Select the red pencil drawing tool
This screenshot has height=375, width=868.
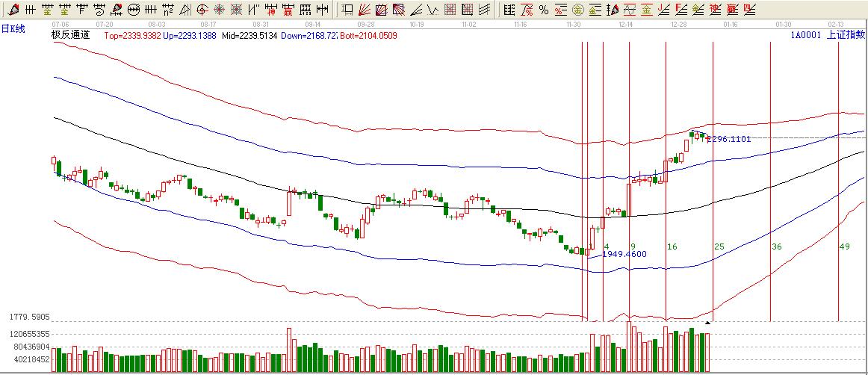tap(13, 10)
